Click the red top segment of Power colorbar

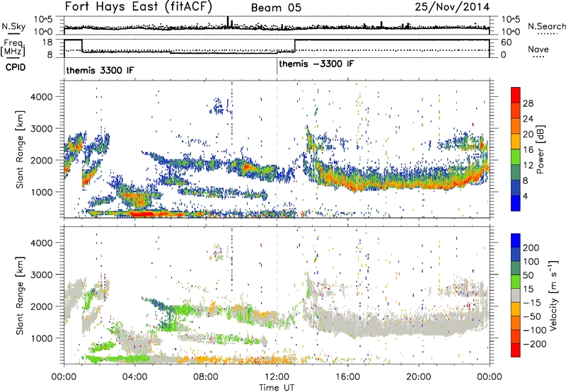tap(516, 95)
